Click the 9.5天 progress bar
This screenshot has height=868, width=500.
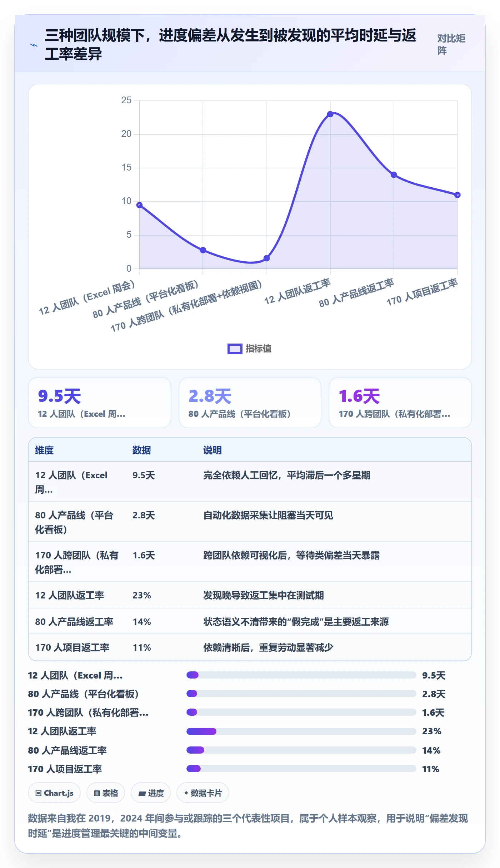tap(301, 675)
